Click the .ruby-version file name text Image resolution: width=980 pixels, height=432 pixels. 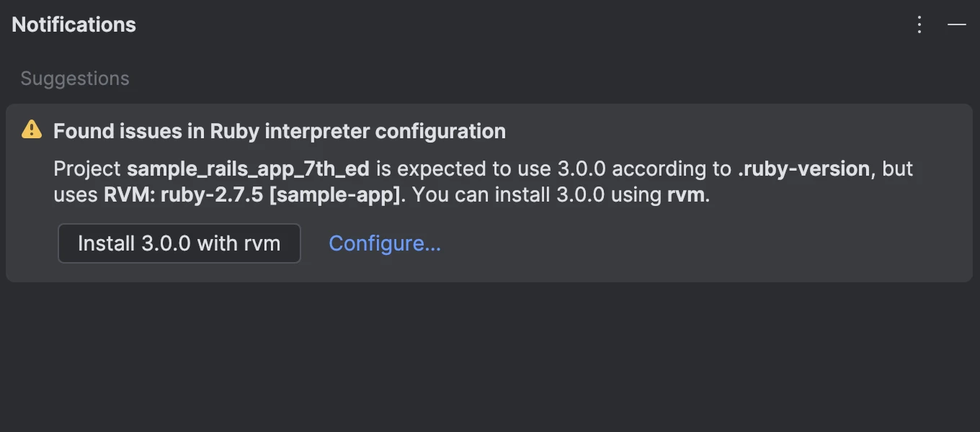[803, 169]
